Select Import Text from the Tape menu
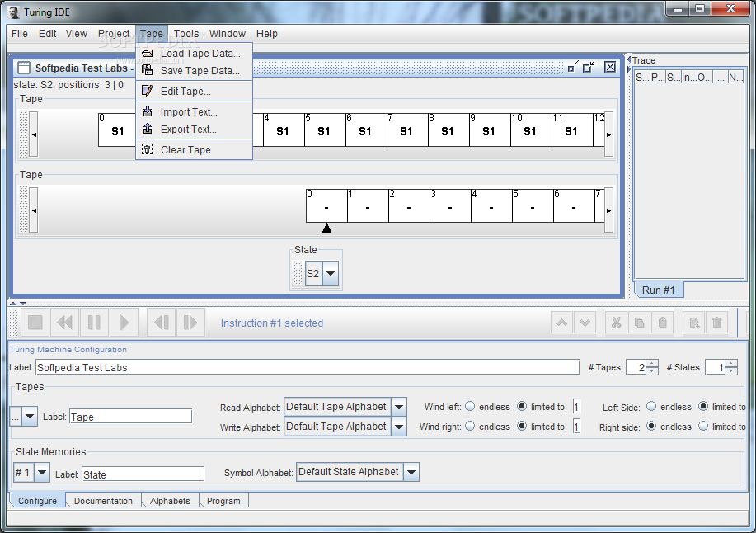Viewport: 756px width, 533px height. (195, 112)
